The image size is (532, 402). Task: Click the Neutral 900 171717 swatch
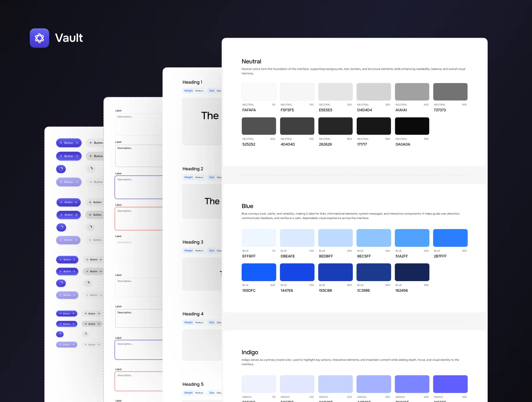(x=374, y=126)
